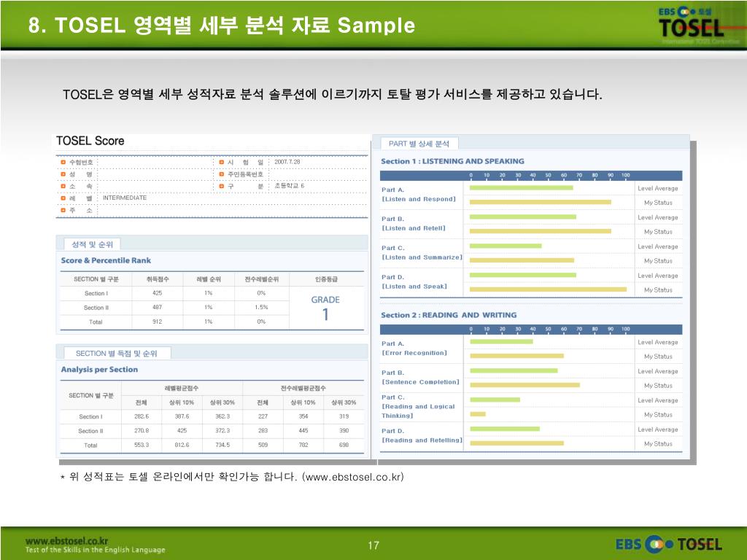
Task: Click the 'INTERMEDIATE' level value
Action: coord(125,198)
